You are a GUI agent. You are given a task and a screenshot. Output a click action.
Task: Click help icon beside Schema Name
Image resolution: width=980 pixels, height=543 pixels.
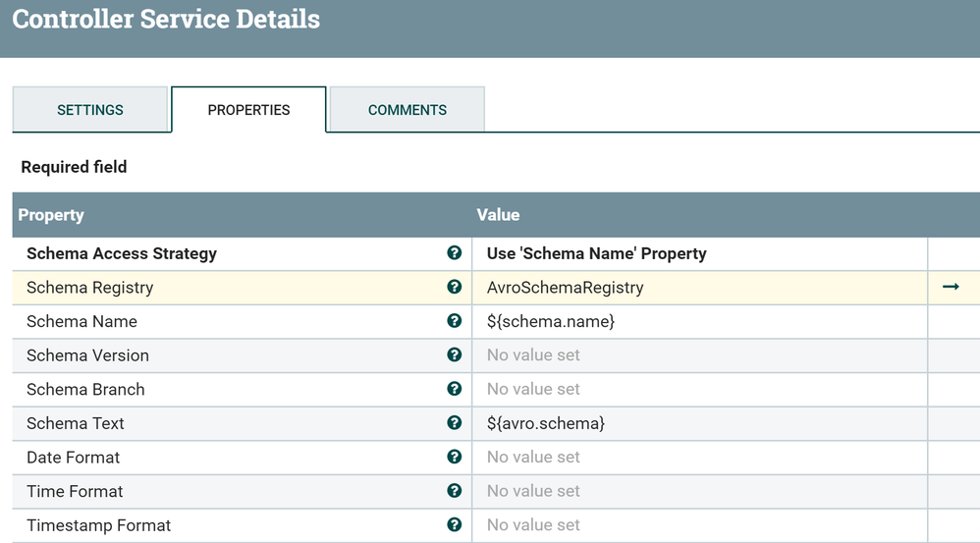click(454, 321)
